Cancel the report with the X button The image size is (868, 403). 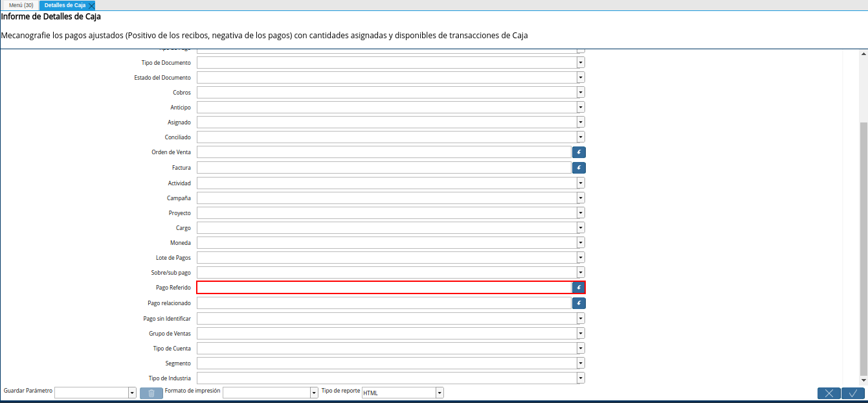tap(829, 393)
